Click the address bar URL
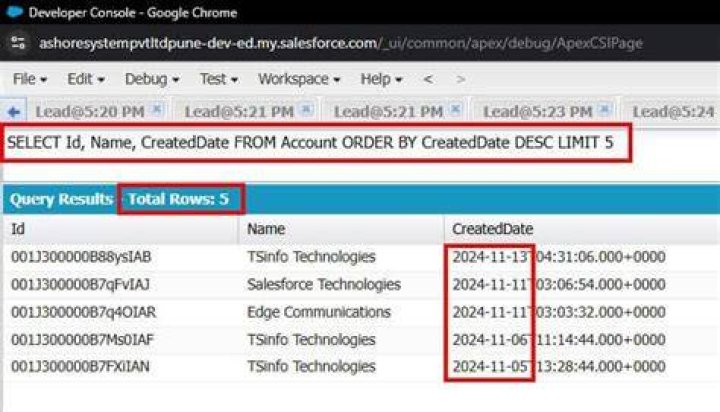The image size is (720, 412). (x=340, y=43)
